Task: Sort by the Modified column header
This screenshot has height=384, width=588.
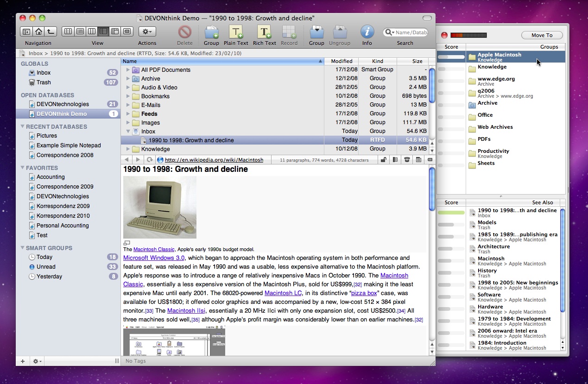Action: point(341,61)
